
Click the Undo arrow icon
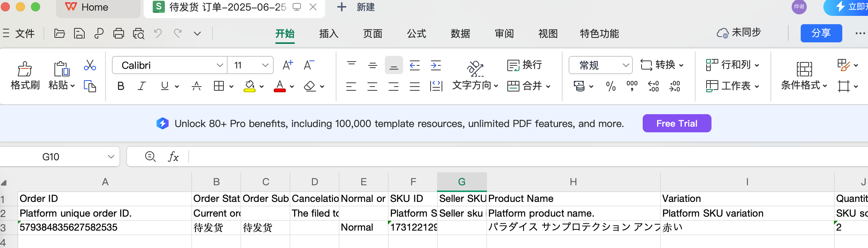[158, 34]
